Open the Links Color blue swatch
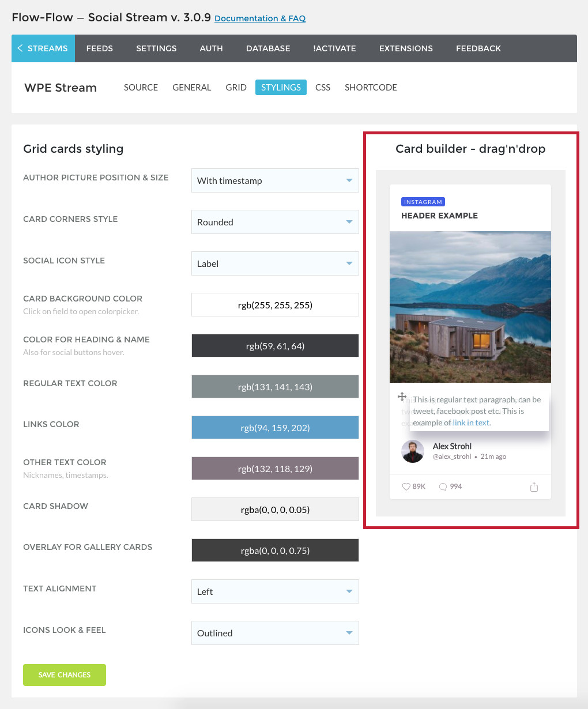 click(x=275, y=428)
